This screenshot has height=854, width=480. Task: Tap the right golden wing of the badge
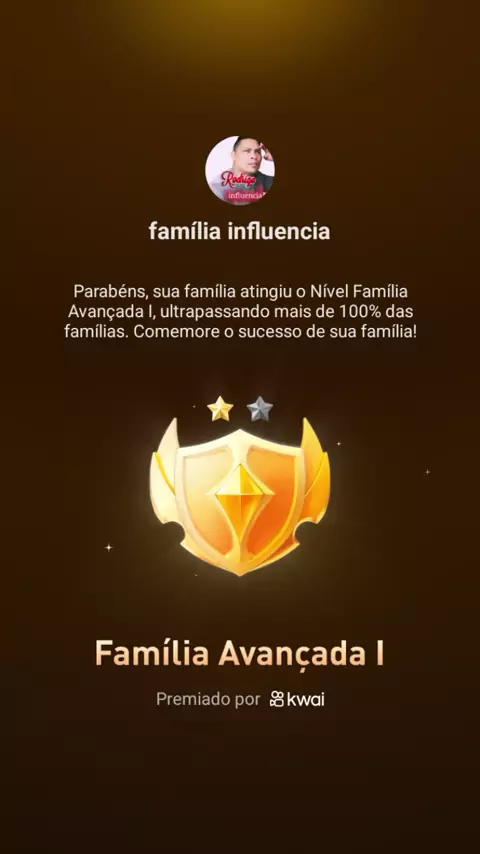316,468
